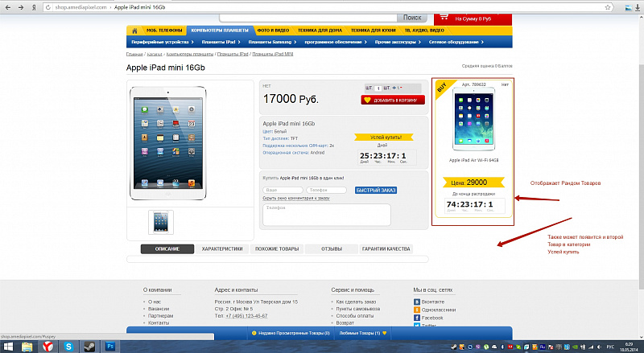
Task: Reload the page with the refresh icon
Action: click(48, 7)
